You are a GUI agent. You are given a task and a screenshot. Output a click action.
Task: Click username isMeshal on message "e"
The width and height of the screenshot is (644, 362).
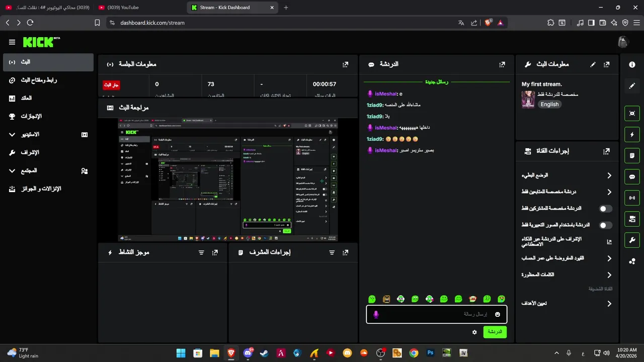[385, 94]
